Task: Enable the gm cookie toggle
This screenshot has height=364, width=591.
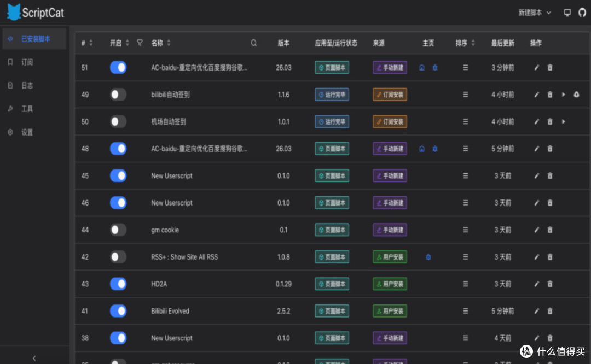Action: coord(118,230)
